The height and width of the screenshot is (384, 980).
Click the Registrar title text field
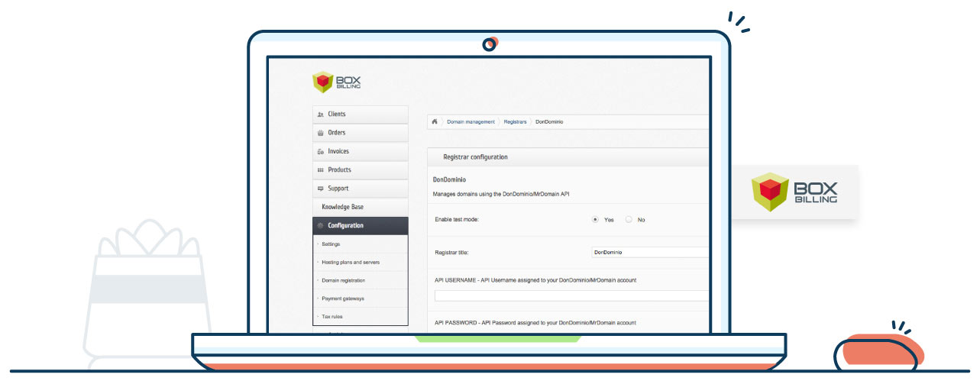tap(649, 252)
